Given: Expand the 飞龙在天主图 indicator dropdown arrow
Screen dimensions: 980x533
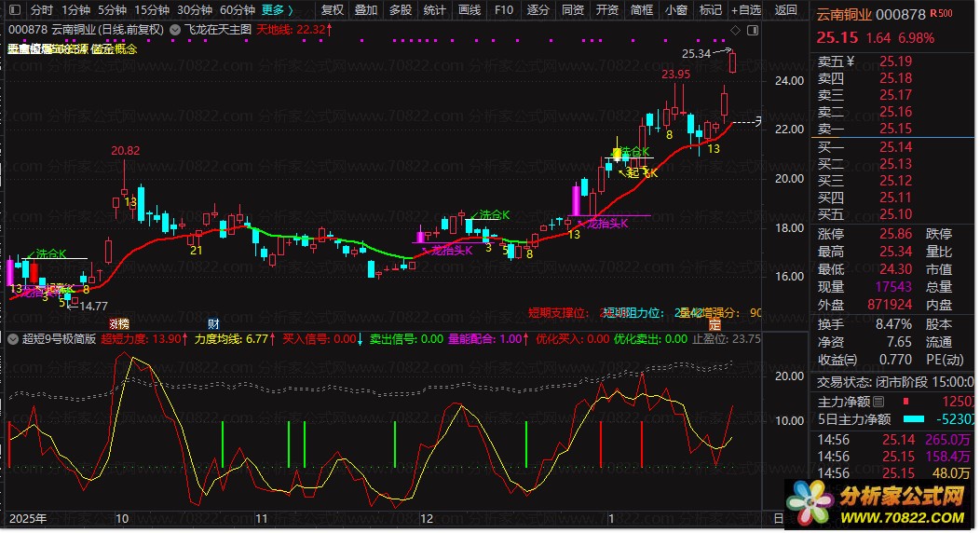Looking at the screenshot, I should tap(175, 30).
